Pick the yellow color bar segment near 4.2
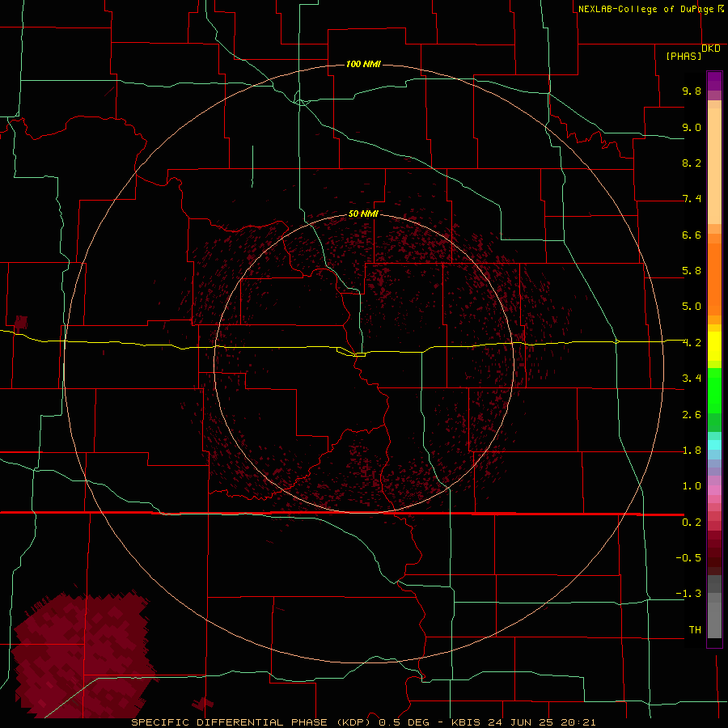 [714, 346]
